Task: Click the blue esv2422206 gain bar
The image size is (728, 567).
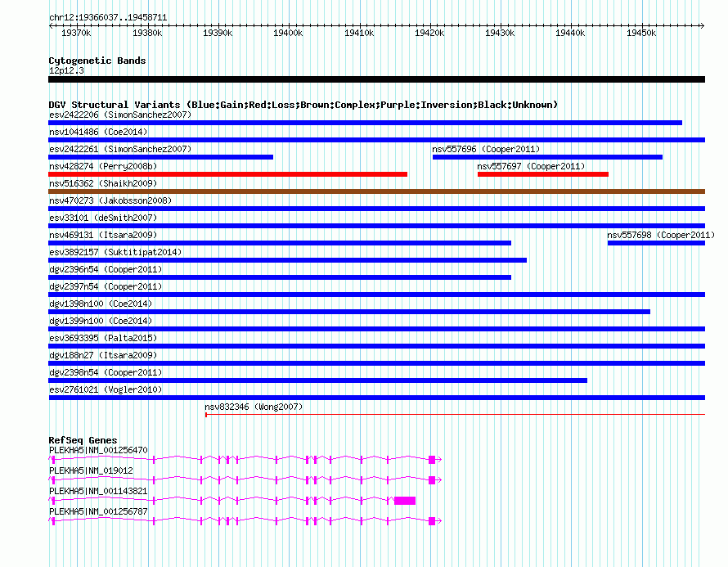Action: point(366,123)
